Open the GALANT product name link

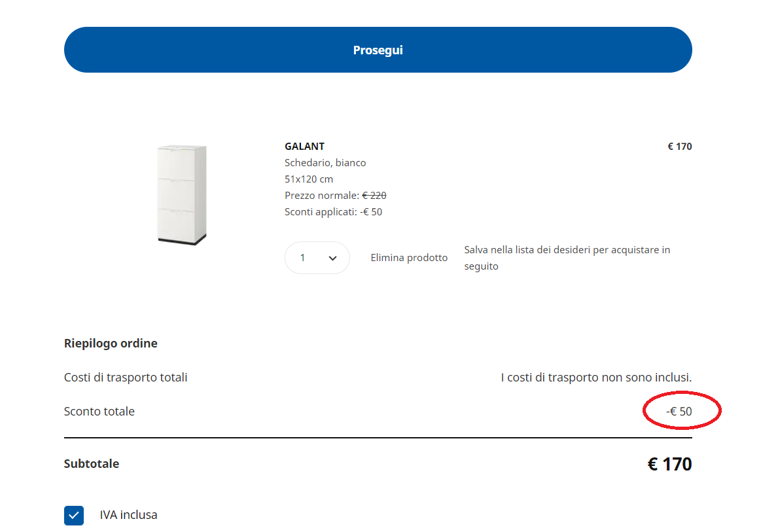click(303, 146)
